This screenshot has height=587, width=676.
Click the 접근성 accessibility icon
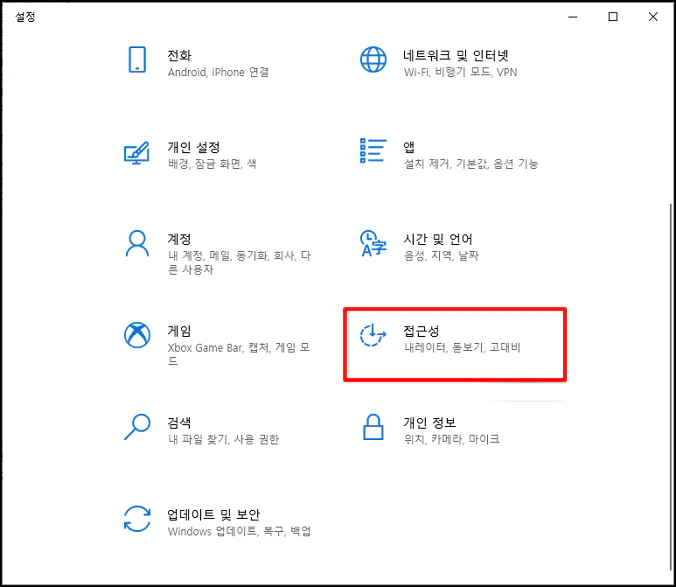point(373,335)
